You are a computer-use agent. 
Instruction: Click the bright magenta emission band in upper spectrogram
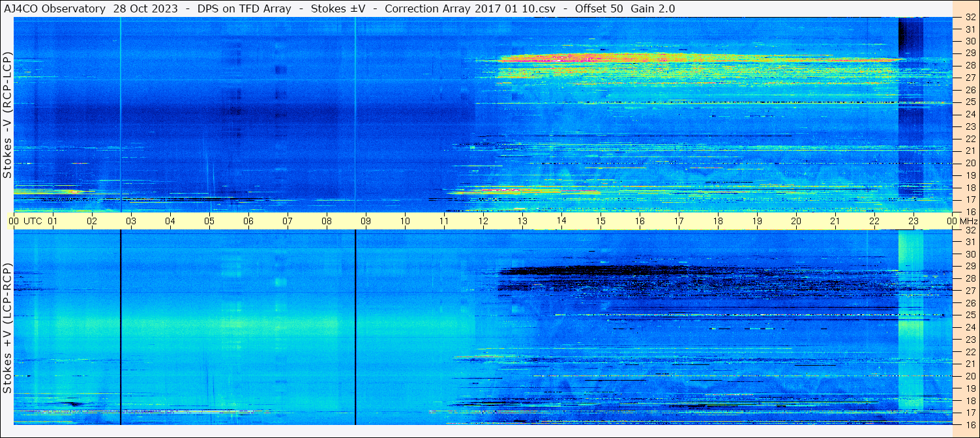pos(652,59)
